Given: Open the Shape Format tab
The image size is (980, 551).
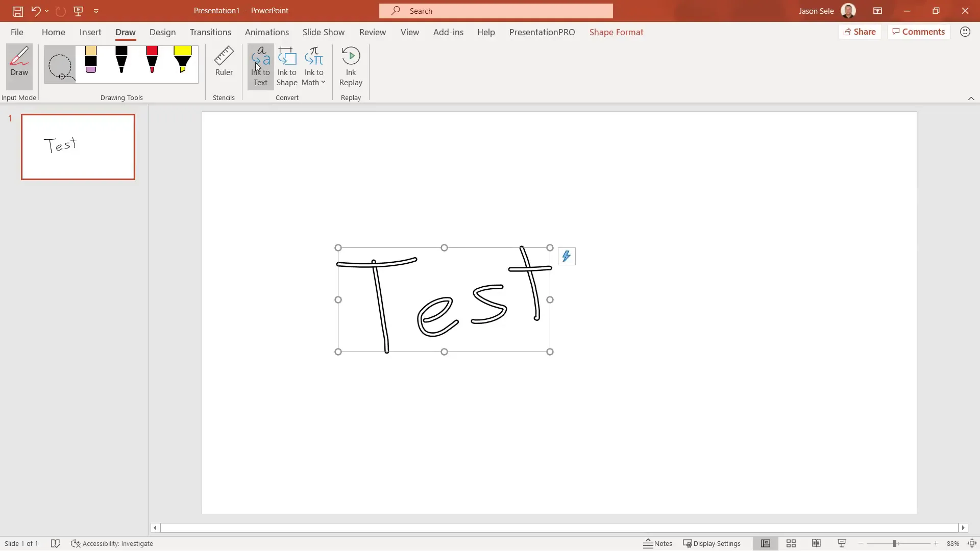Looking at the screenshot, I should click(x=616, y=32).
